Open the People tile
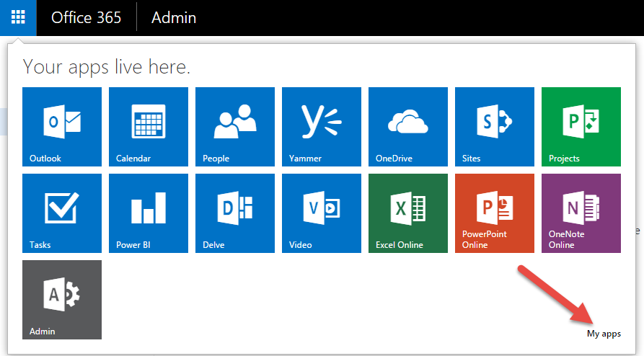 point(235,127)
